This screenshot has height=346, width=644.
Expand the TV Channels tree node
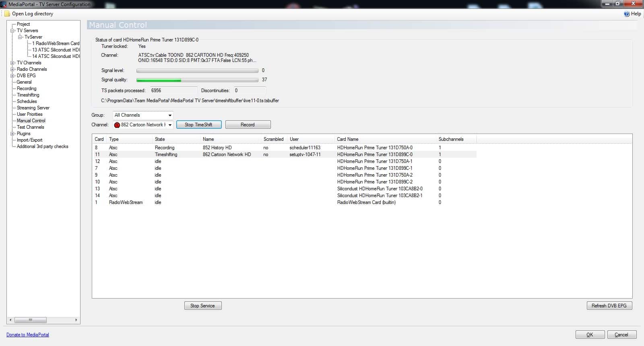(x=12, y=63)
